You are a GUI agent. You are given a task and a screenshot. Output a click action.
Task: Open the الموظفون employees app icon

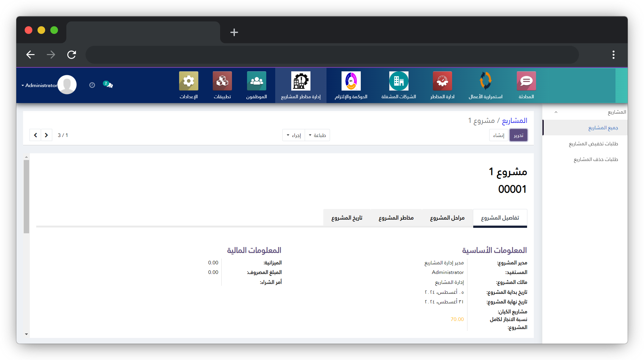pyautogui.click(x=256, y=81)
